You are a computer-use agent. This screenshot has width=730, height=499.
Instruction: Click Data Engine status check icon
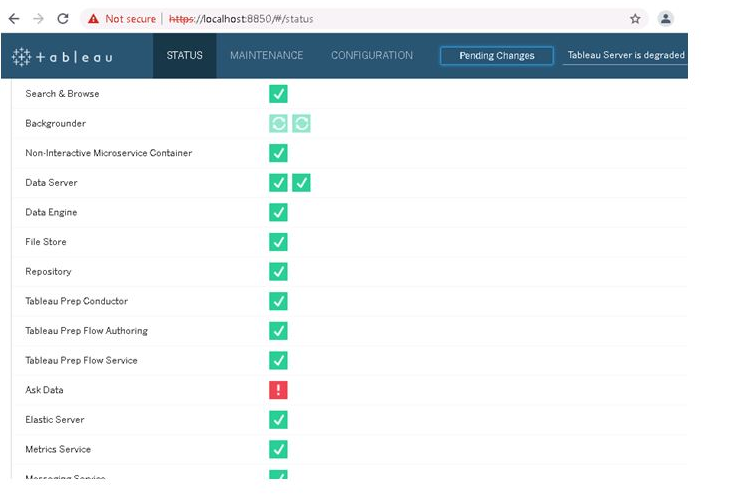(x=278, y=212)
